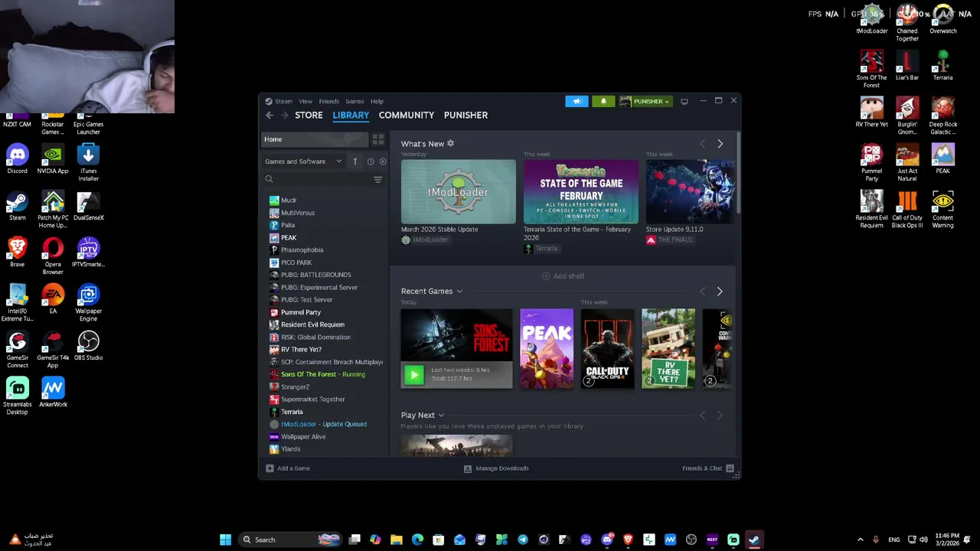Viewport: 980px width, 551px height.
Task: Click the Manage Downloads link
Action: (502, 468)
